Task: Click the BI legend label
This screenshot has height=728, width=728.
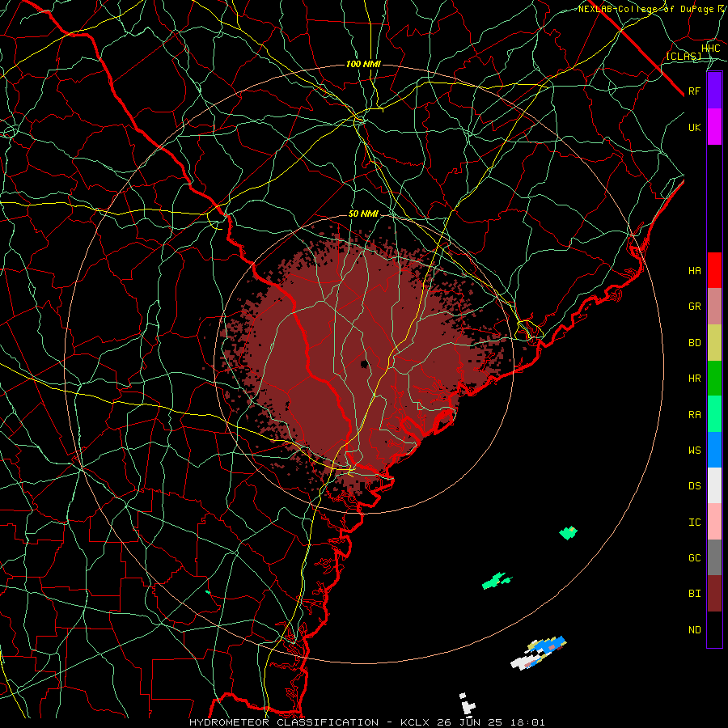Action: (695, 594)
